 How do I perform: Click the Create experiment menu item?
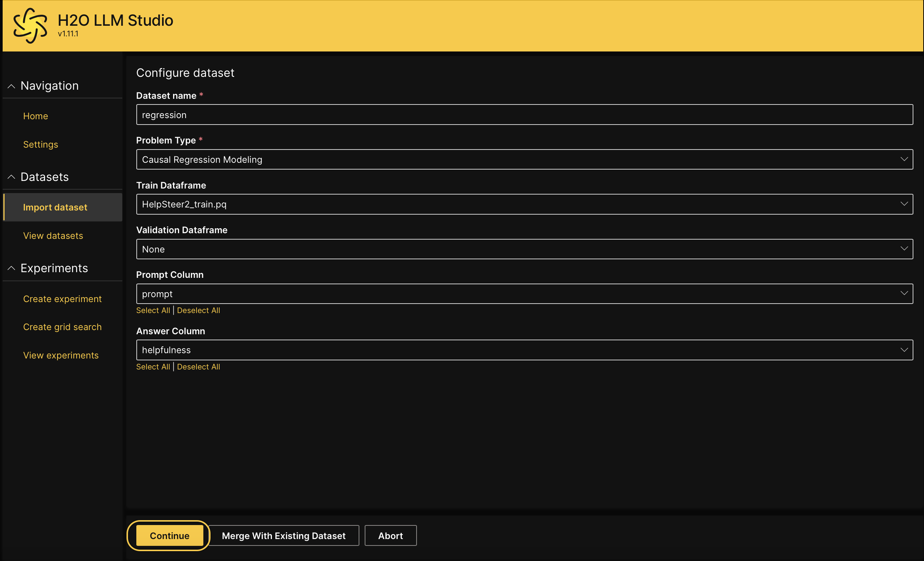click(x=62, y=300)
